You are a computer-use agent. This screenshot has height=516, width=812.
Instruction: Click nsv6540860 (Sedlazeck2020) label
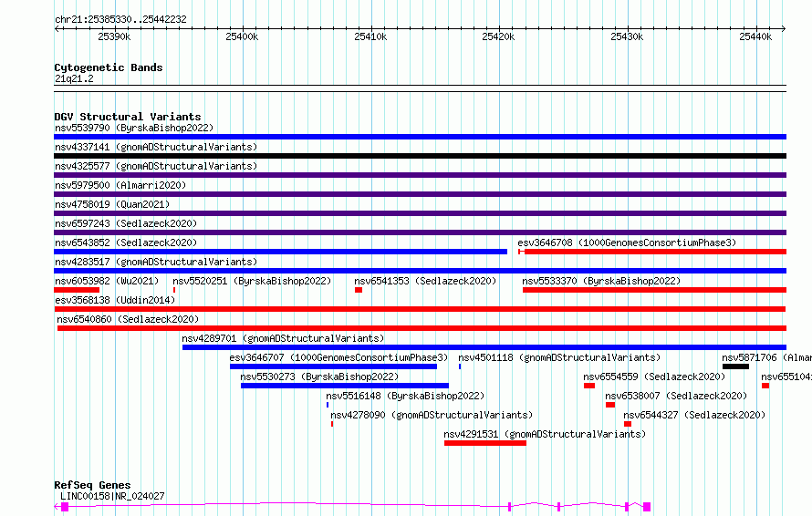[x=128, y=319]
